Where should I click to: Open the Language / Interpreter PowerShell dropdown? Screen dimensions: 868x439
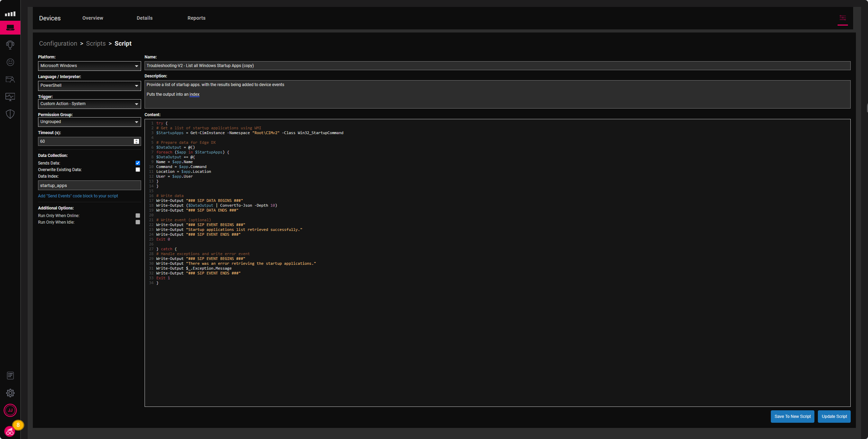coord(89,85)
